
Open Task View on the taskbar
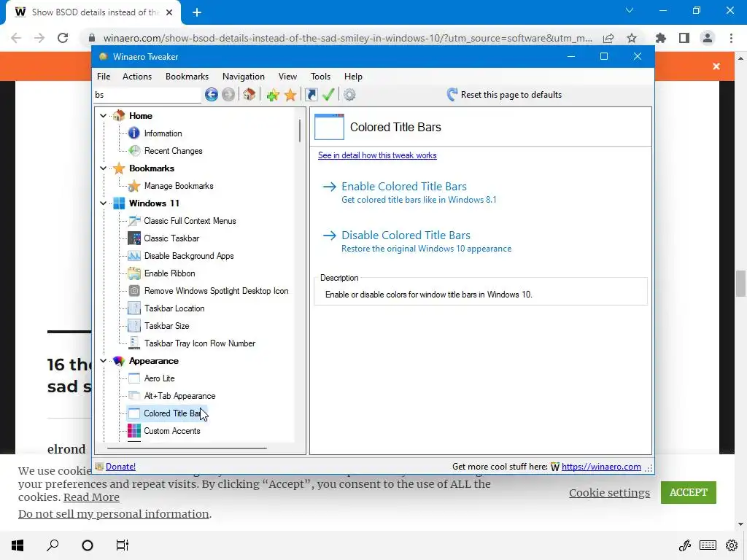pyautogui.click(x=123, y=545)
